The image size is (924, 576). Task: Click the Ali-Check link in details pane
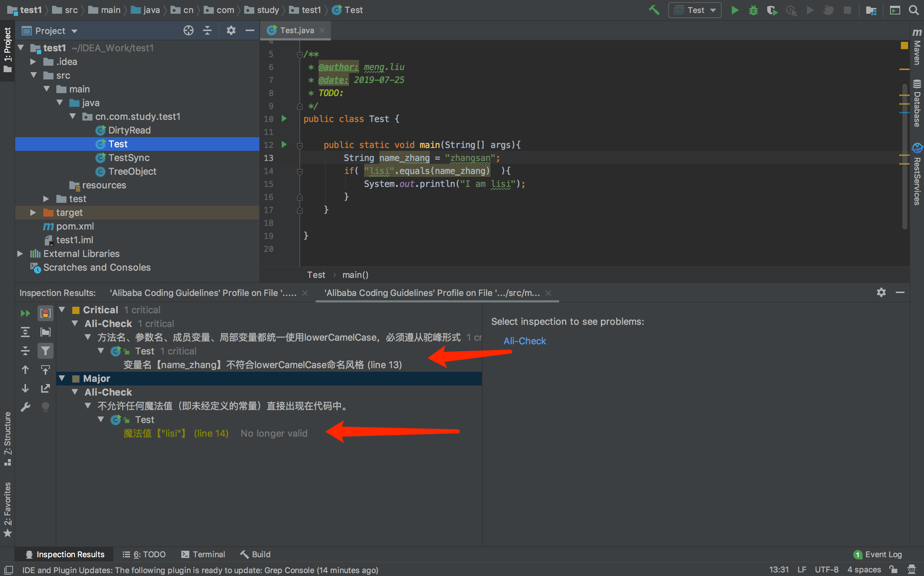(524, 341)
